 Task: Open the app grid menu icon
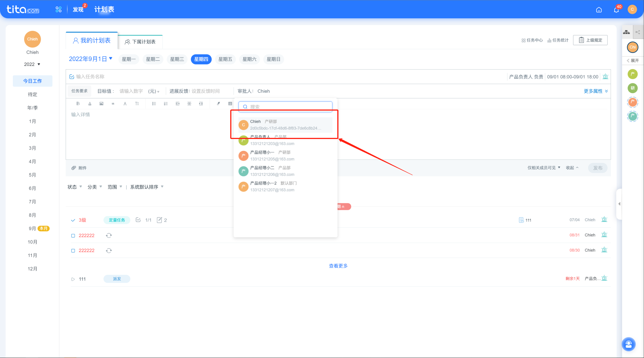click(x=59, y=10)
